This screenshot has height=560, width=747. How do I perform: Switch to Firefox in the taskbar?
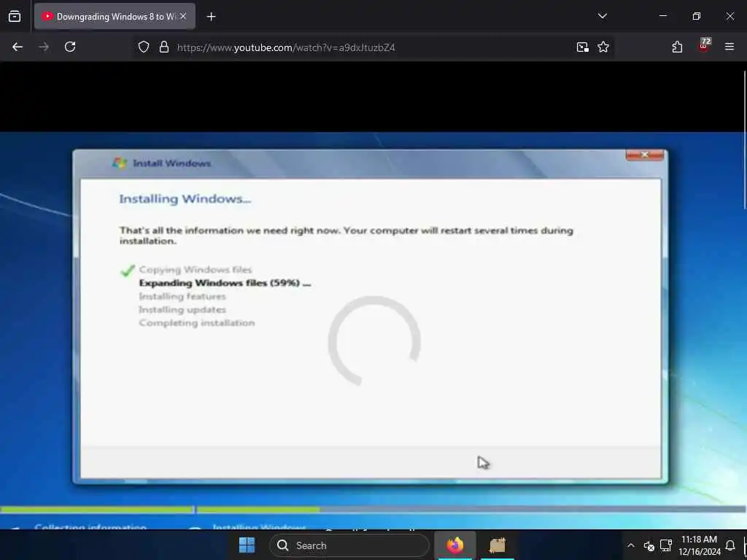[455, 545]
